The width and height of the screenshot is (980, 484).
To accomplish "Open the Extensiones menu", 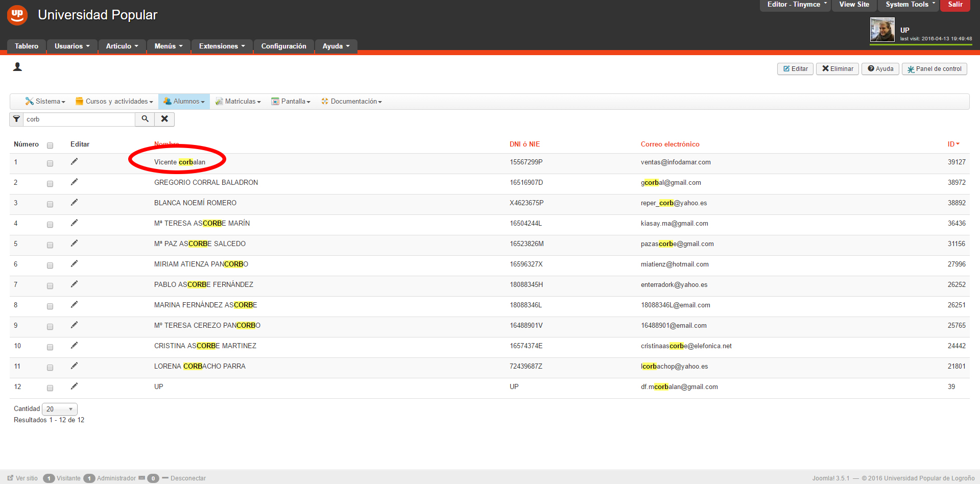I will tap(222, 46).
